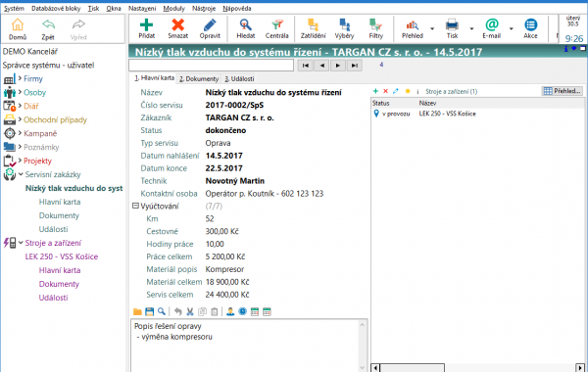Image resolution: width=588 pixels, height=372 pixels.
Task: Click the save diskette icon in note toolbar
Action: pos(149,311)
